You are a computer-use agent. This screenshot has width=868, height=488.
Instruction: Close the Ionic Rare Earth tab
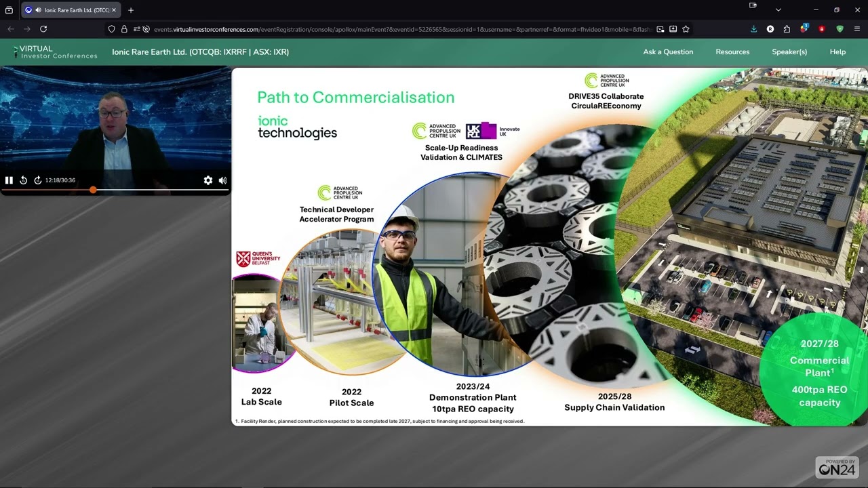coord(114,10)
